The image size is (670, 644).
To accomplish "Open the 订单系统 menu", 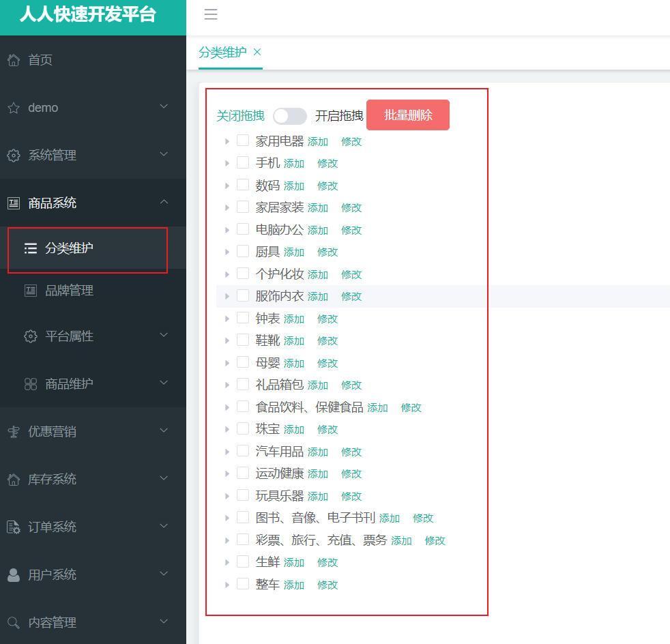I will click(x=93, y=527).
